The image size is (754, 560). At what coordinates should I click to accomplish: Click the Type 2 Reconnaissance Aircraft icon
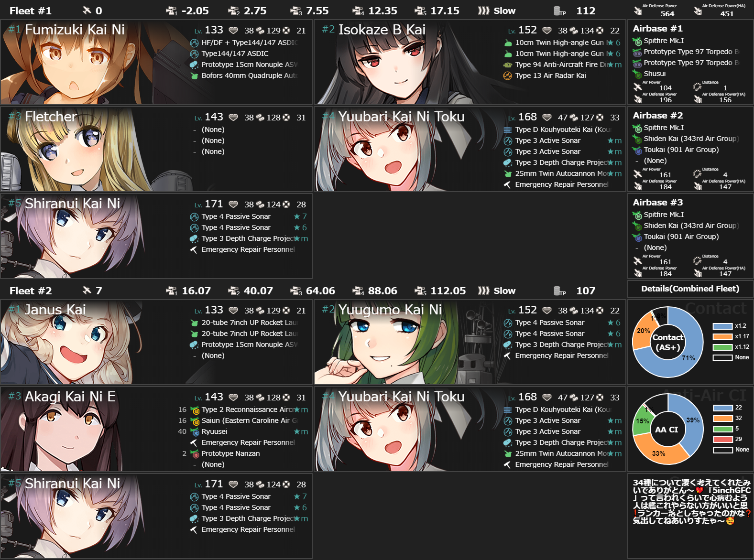pos(195,410)
